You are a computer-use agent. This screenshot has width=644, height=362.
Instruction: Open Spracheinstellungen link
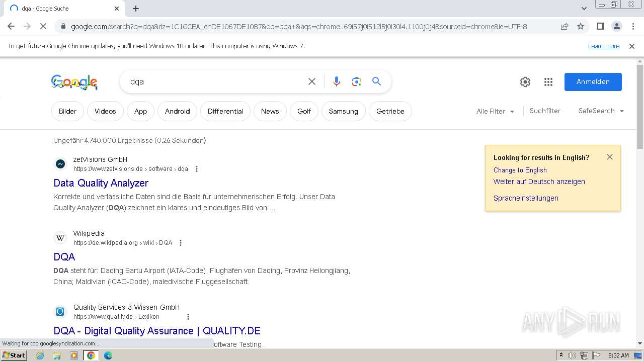coord(526,198)
